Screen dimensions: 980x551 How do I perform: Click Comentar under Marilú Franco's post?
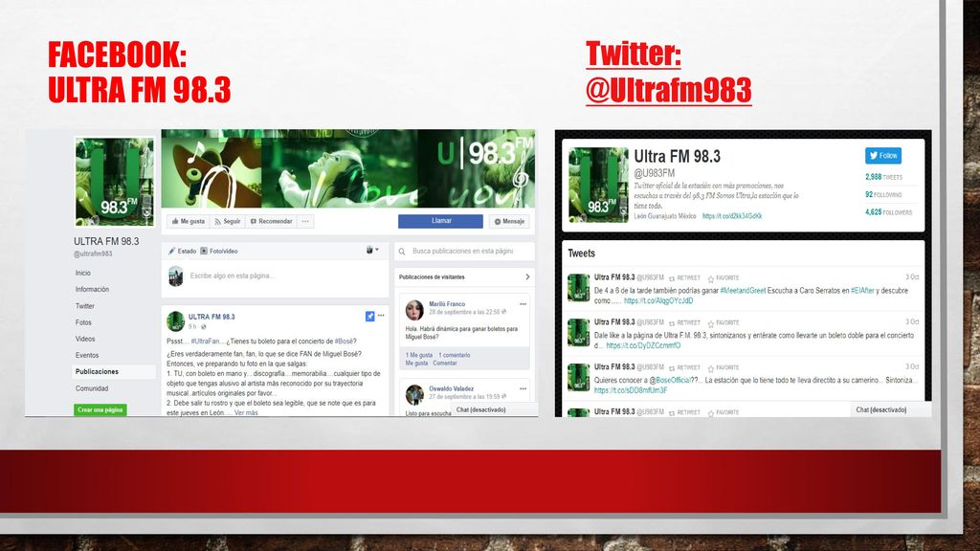tap(445, 363)
